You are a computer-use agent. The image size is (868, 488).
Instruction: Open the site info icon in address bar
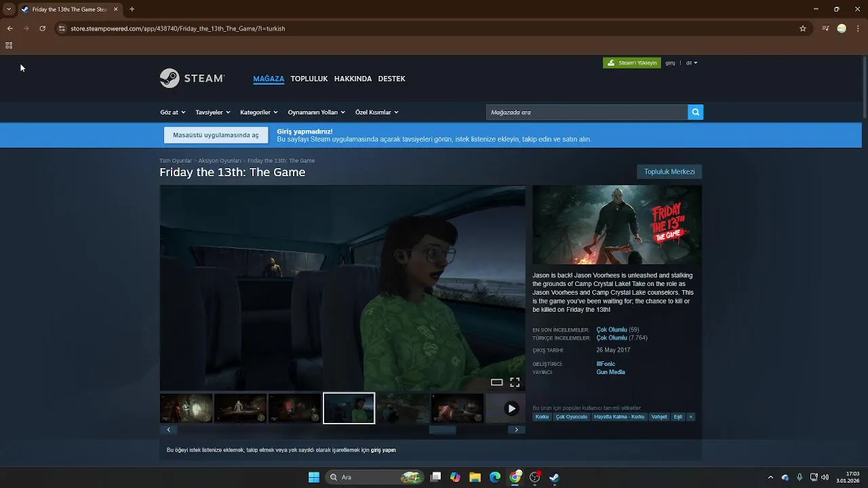pos(62,28)
